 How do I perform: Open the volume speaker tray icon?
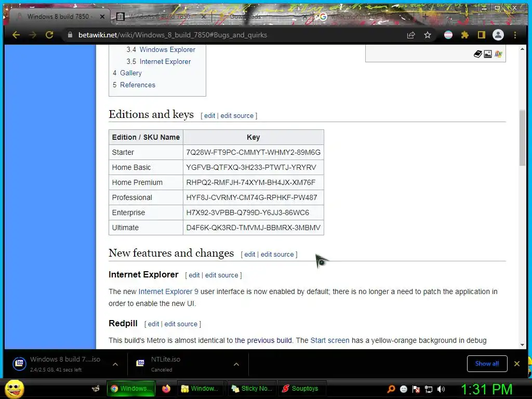pyautogui.click(x=441, y=389)
